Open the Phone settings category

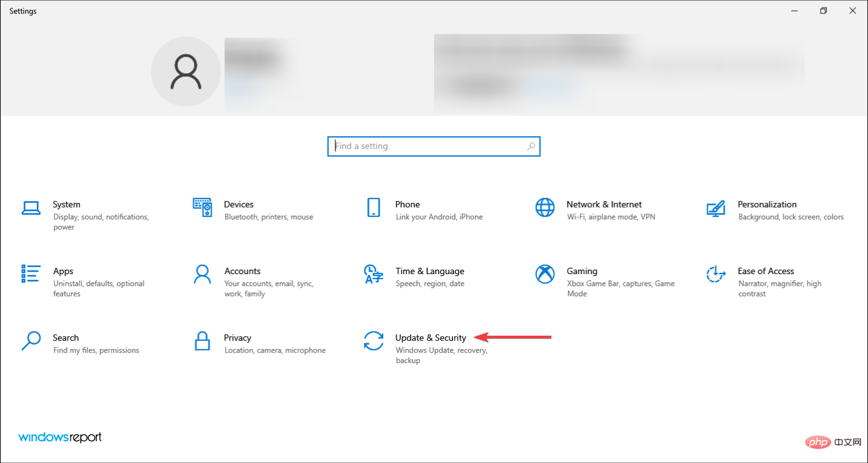coord(407,204)
